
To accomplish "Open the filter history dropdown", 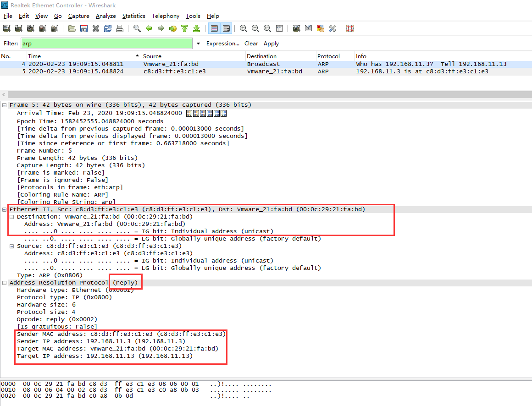I will point(198,43).
